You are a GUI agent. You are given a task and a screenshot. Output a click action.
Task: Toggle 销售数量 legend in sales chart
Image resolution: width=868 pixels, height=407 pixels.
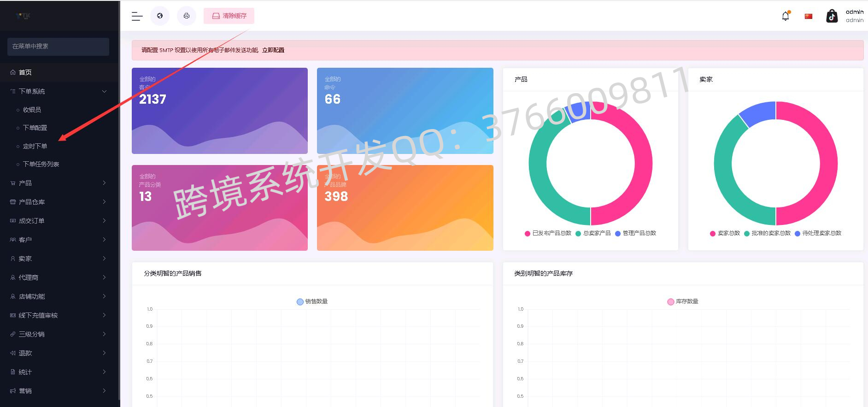tap(312, 301)
